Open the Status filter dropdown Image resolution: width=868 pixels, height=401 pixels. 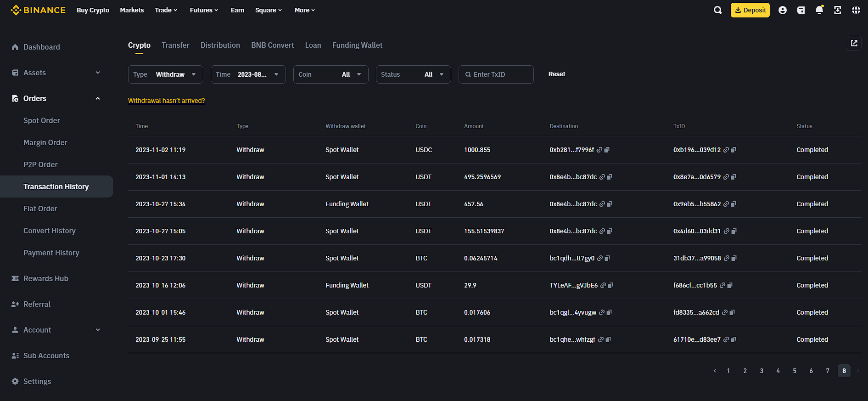click(x=414, y=74)
